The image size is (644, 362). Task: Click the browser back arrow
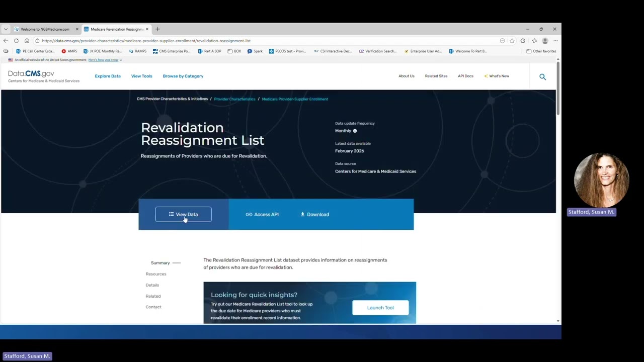(x=6, y=41)
